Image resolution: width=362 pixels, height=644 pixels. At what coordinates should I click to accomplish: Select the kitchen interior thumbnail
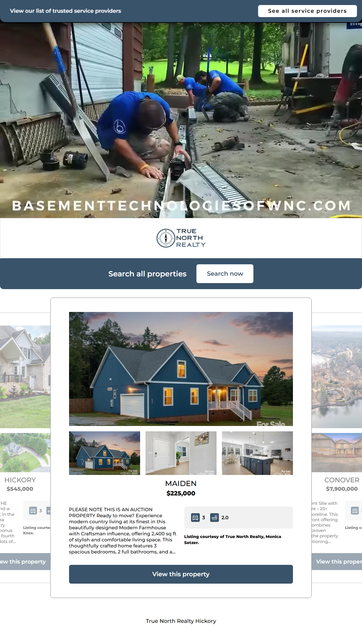tap(257, 453)
